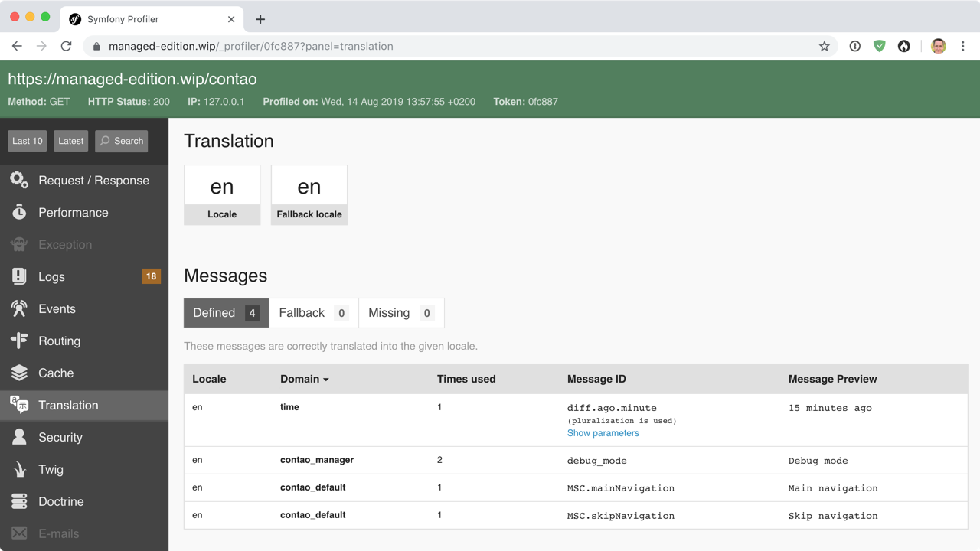Screen dimensions: 980x551
Task: Click the Routing signpost icon
Action: (19, 341)
